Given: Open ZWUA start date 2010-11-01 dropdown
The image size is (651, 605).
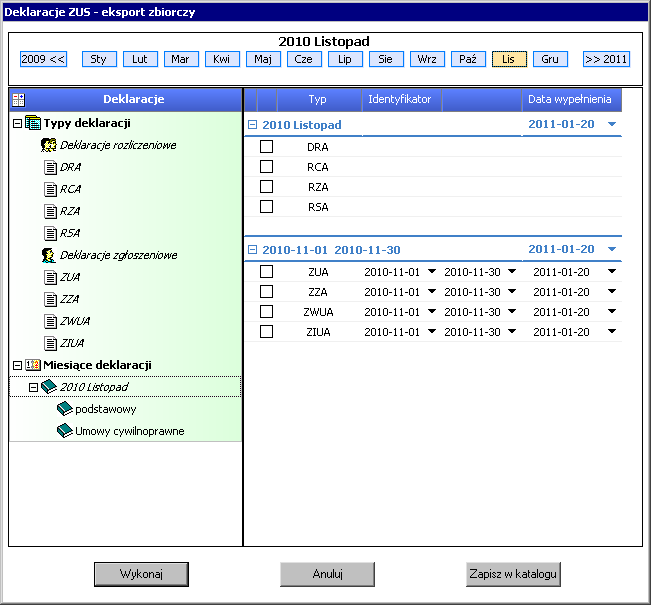Looking at the screenshot, I should [432, 311].
